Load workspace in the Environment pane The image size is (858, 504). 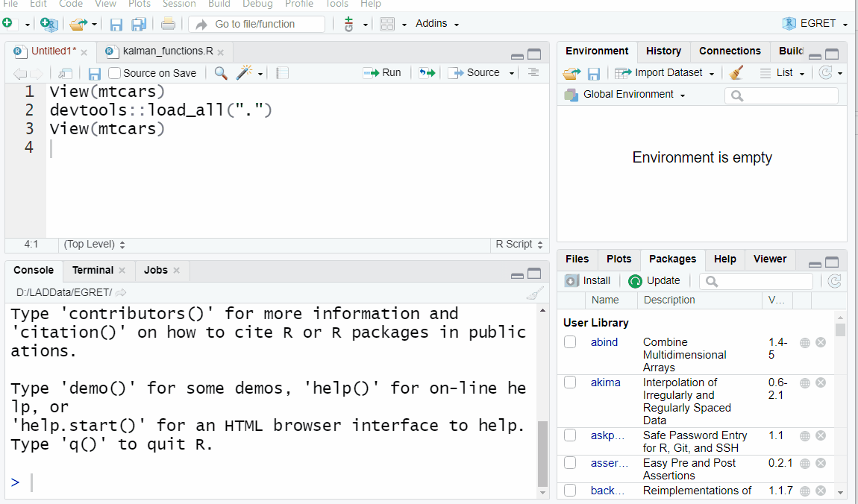point(572,73)
